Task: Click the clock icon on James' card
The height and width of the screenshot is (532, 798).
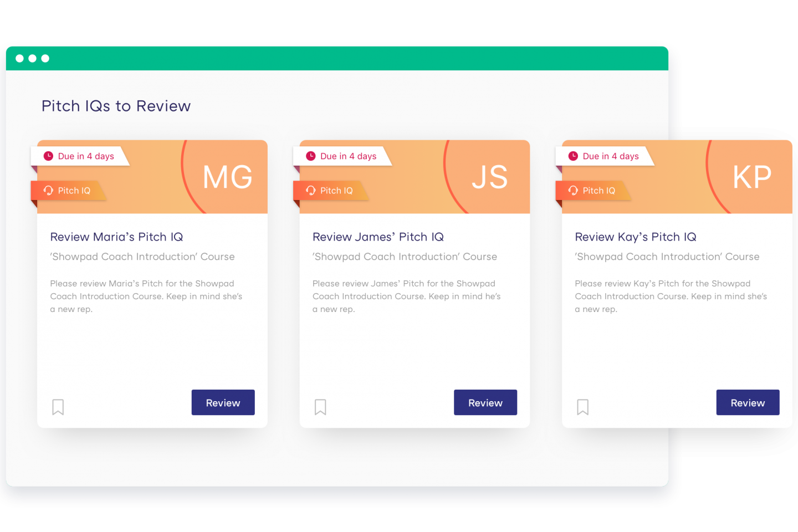Action: point(311,156)
